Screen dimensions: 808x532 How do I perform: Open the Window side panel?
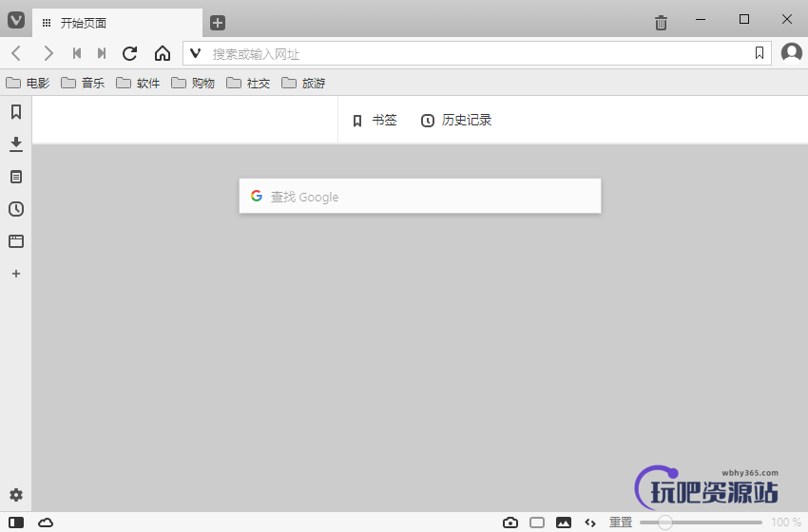(16, 241)
